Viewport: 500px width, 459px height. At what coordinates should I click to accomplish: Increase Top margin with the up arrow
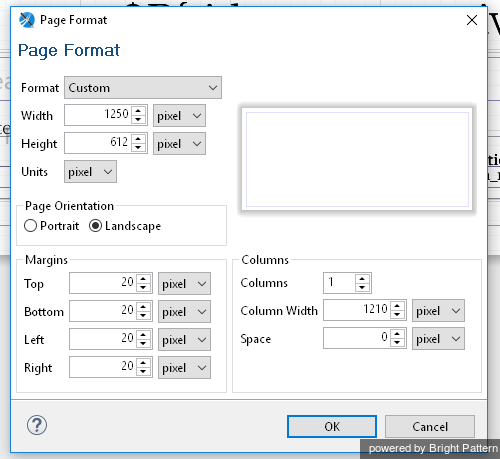click(x=143, y=279)
